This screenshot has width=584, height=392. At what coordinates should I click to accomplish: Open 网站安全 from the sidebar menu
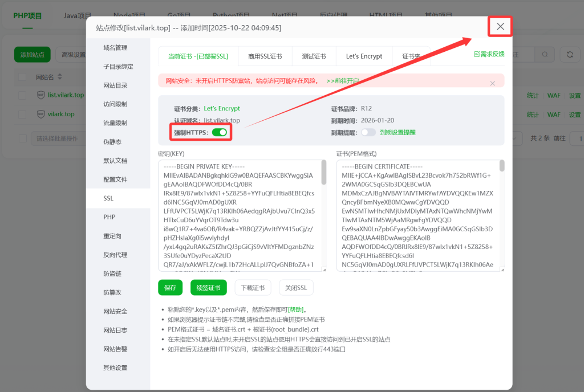(115, 311)
